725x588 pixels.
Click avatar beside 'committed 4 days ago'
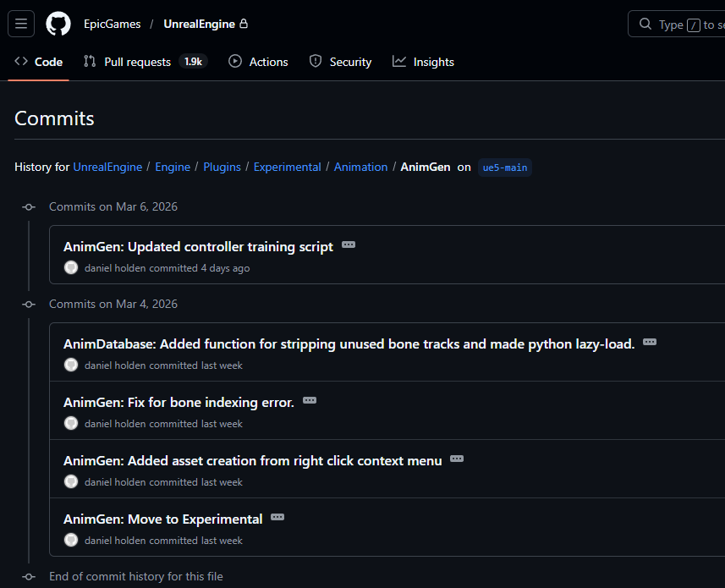click(71, 267)
